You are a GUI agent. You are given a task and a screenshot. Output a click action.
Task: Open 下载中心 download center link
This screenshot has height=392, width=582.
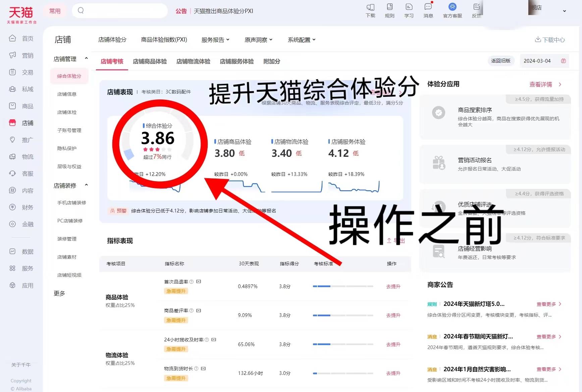550,40
